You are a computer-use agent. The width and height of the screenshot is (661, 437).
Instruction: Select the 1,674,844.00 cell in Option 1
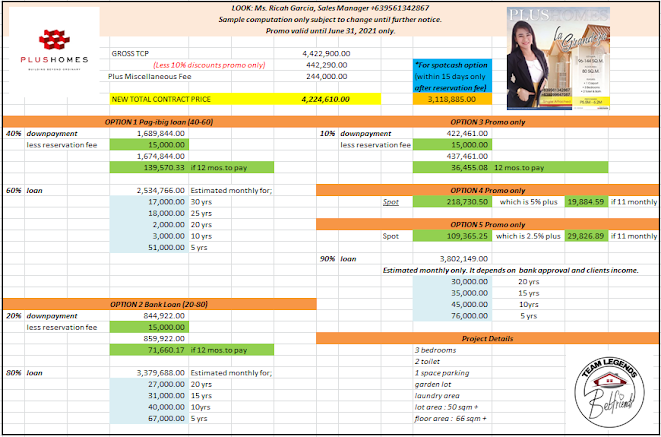coord(161,156)
